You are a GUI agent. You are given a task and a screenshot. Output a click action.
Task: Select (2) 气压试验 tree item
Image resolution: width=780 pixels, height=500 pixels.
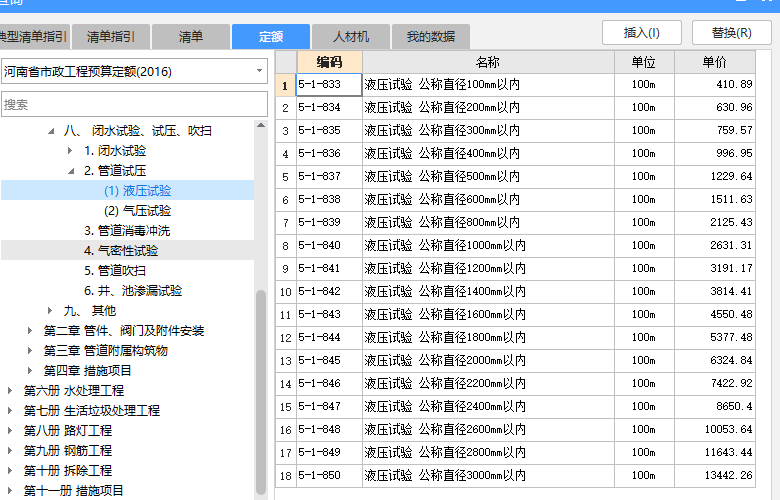pyautogui.click(x=137, y=210)
